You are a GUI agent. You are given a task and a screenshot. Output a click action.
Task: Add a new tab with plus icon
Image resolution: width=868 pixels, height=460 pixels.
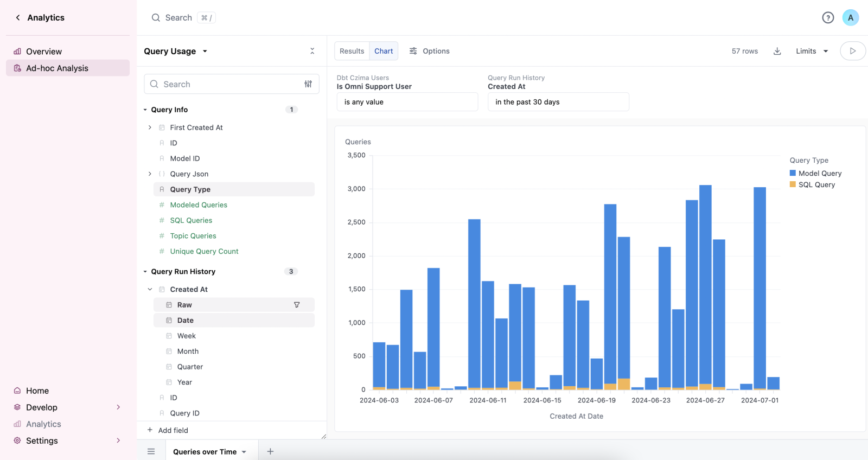coord(270,451)
